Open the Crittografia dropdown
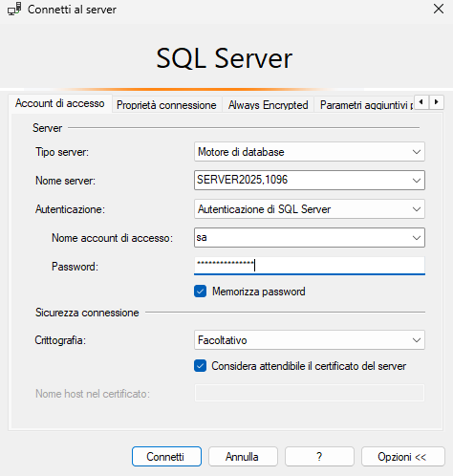 417,340
